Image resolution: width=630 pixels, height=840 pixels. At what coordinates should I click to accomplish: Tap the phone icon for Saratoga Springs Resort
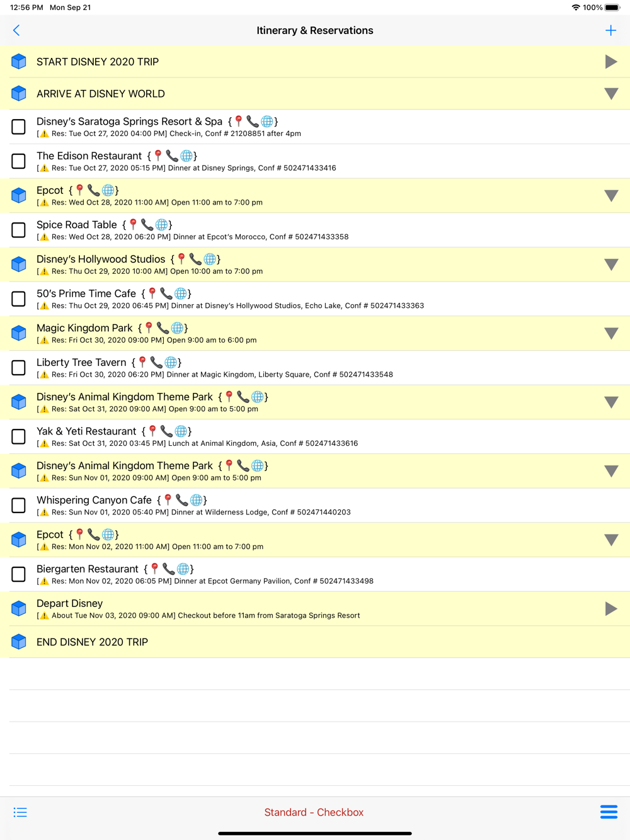253,121
